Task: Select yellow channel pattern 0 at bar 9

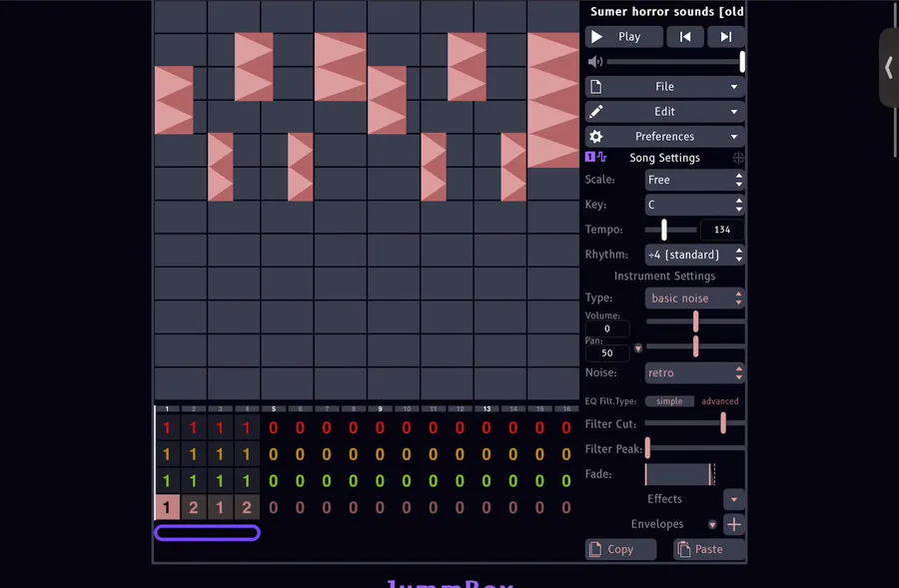Action: (380, 454)
